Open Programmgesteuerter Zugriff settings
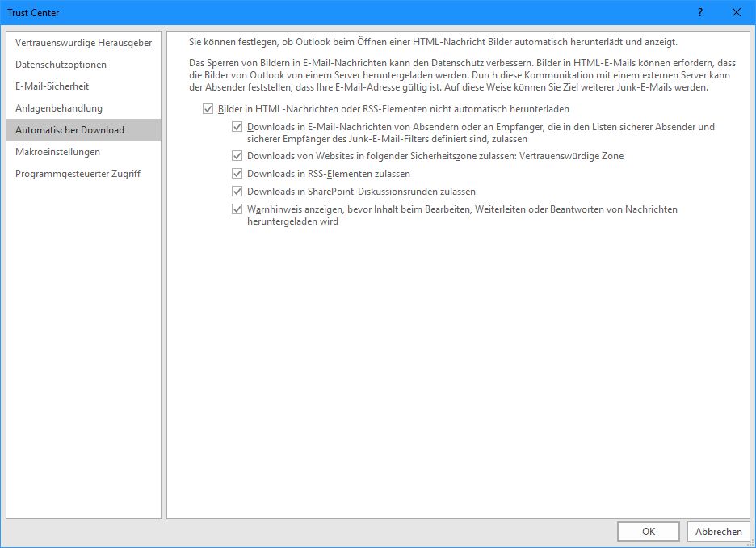This screenshot has width=756, height=548. tap(83, 173)
